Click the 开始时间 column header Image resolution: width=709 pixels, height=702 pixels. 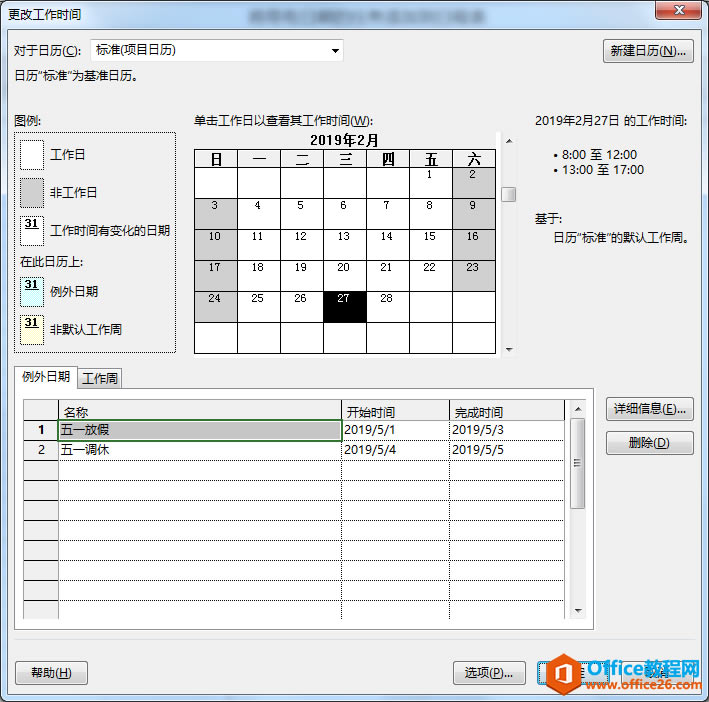(x=396, y=411)
